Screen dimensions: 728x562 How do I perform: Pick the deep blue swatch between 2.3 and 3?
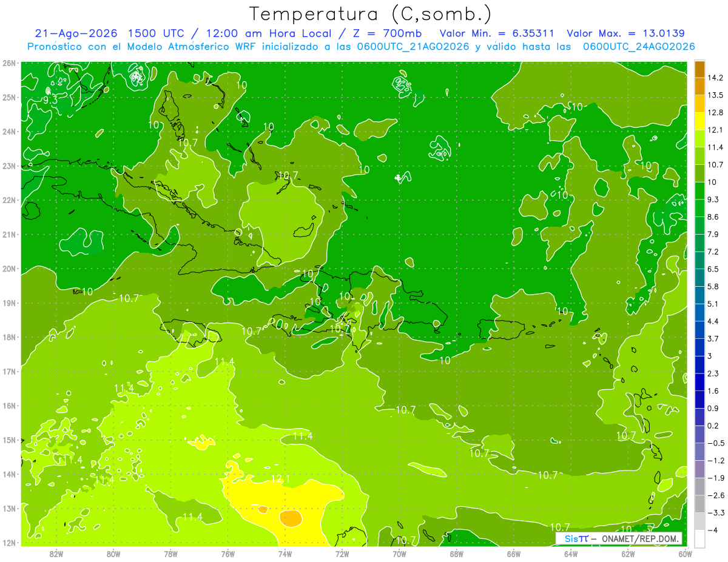point(699,365)
